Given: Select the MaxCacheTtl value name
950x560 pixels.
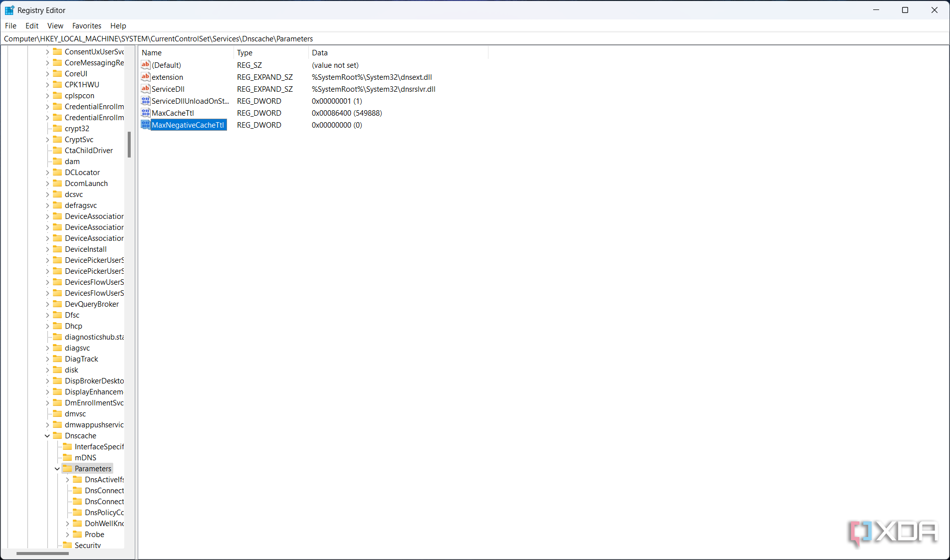Looking at the screenshot, I should [173, 113].
